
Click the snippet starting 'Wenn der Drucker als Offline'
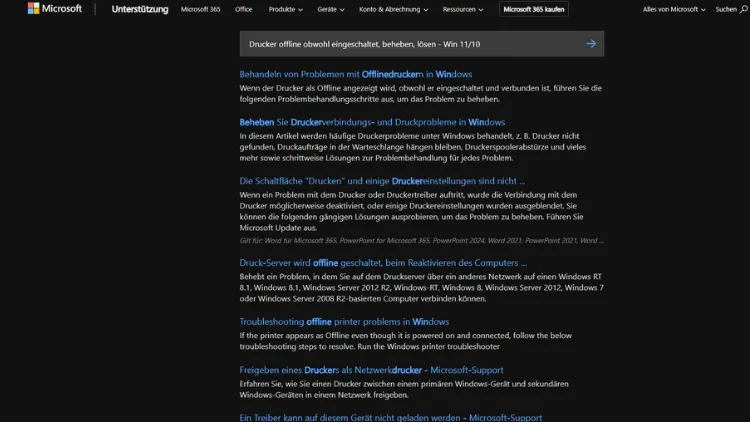pyautogui.click(x=420, y=93)
